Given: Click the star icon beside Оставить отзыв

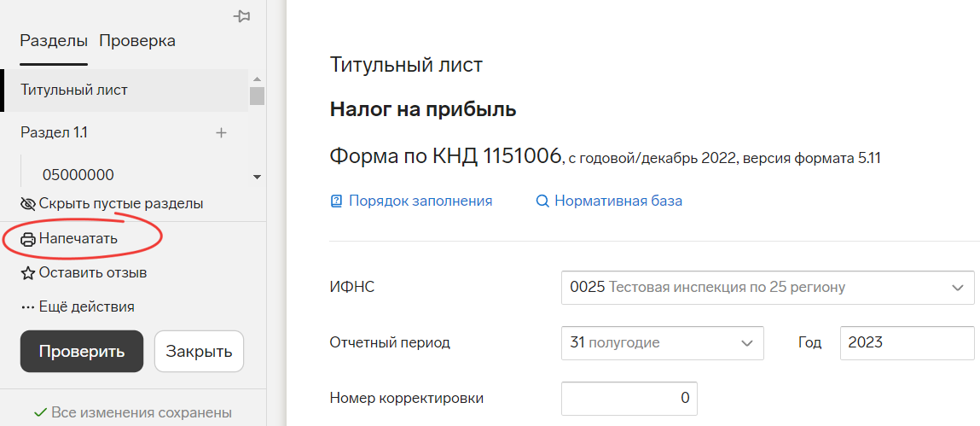Looking at the screenshot, I should tap(28, 273).
